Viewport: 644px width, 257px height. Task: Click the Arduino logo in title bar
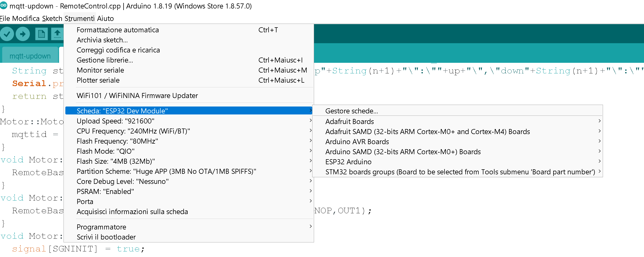pos(4,5)
